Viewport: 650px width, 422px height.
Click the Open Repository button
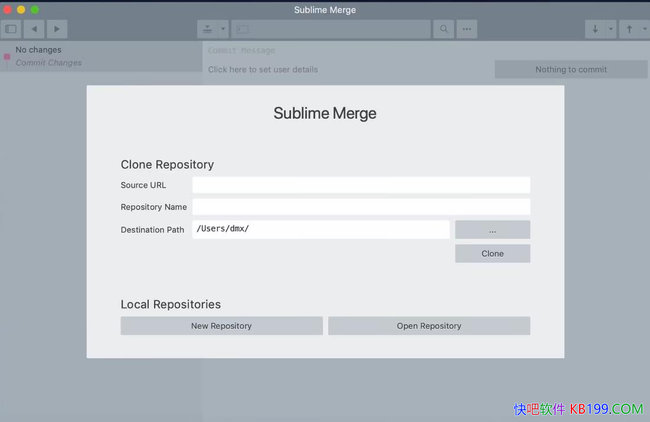[x=428, y=326]
